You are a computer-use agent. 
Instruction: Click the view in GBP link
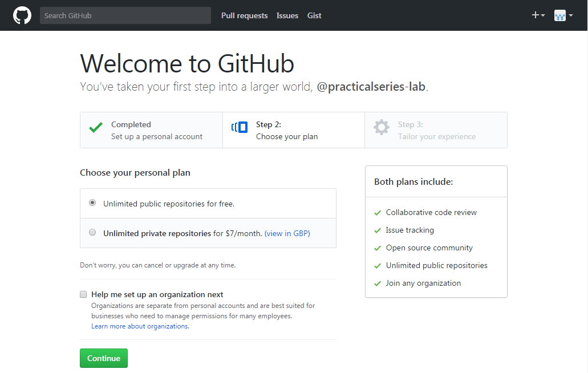pyautogui.click(x=287, y=233)
